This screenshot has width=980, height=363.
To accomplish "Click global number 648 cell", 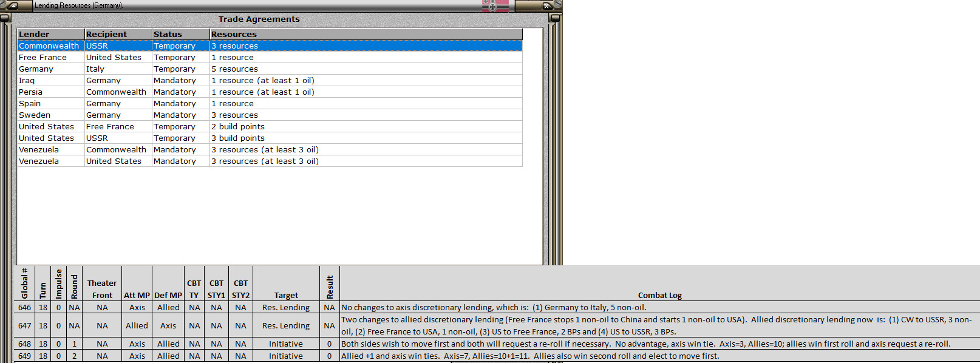I will (x=24, y=344).
